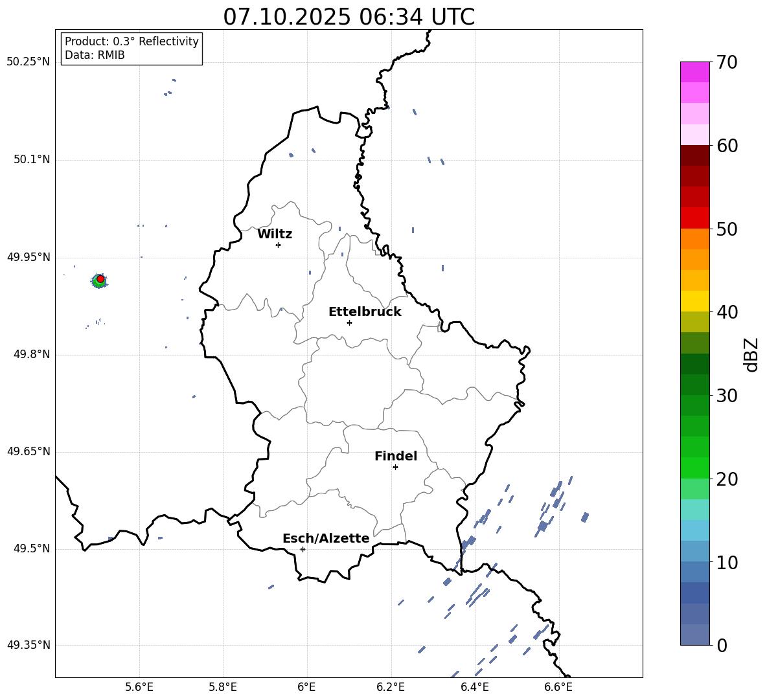Click the 0 value on the colorbar
Image resolution: width=767 pixels, height=700 pixels.
(722, 645)
